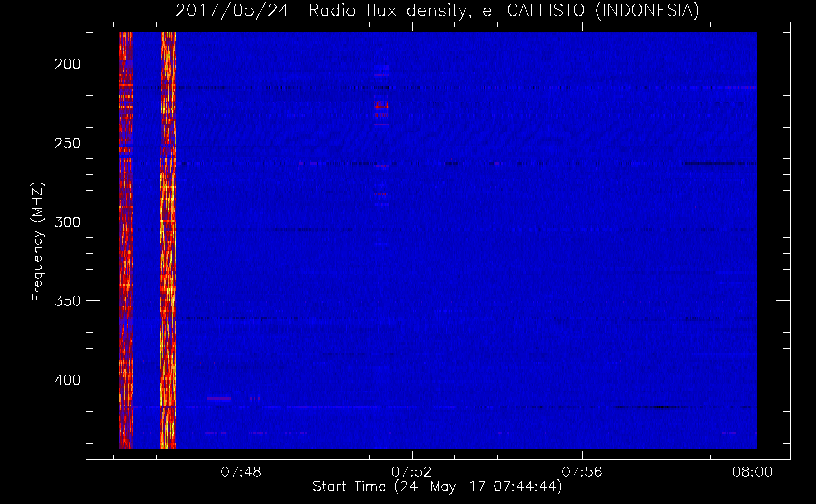Click the second yellow-red burst stripe in the spectrogram
The image size is (816, 504).
(168, 240)
